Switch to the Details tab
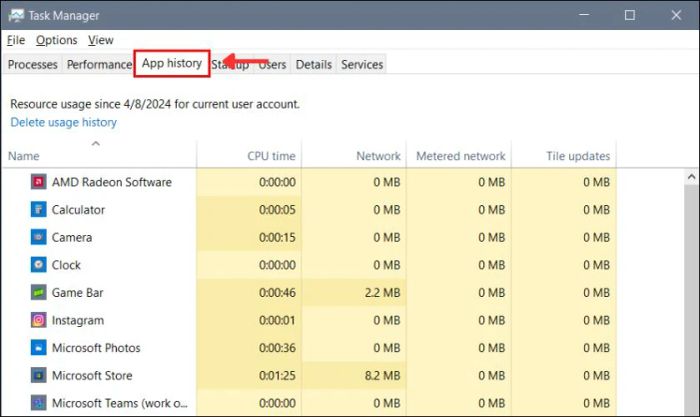Viewport: 700px width, 417px height. pos(314,64)
